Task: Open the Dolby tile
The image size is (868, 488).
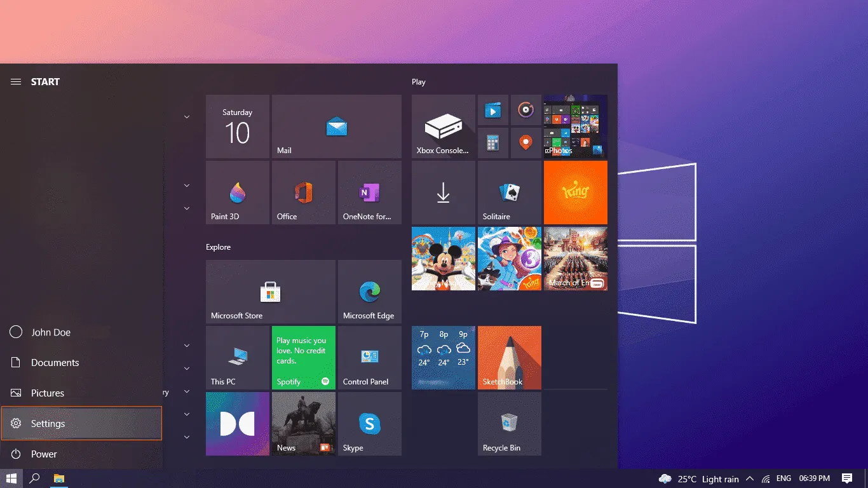Action: (x=238, y=424)
